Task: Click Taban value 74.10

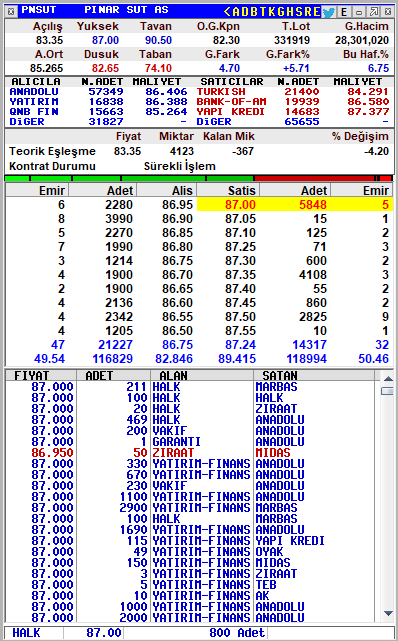Action: coord(158,68)
